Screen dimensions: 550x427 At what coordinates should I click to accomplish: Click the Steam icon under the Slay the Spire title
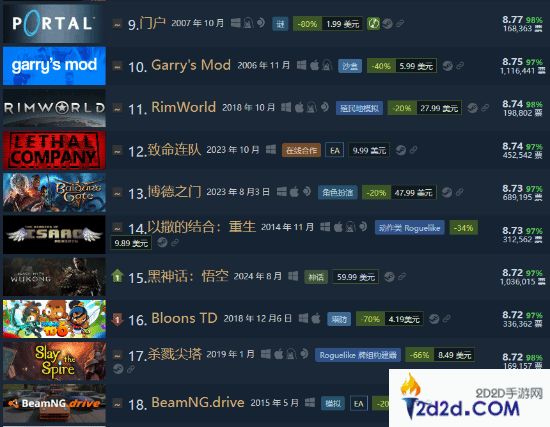tap(118, 369)
